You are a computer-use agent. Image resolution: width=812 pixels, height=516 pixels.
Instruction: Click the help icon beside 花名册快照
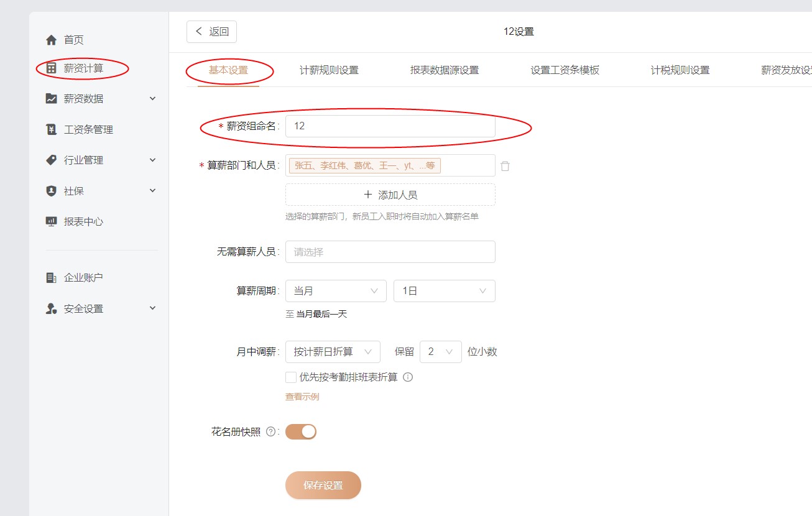coord(270,432)
